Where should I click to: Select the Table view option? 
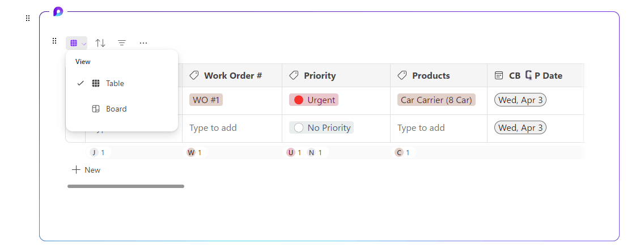pos(115,83)
